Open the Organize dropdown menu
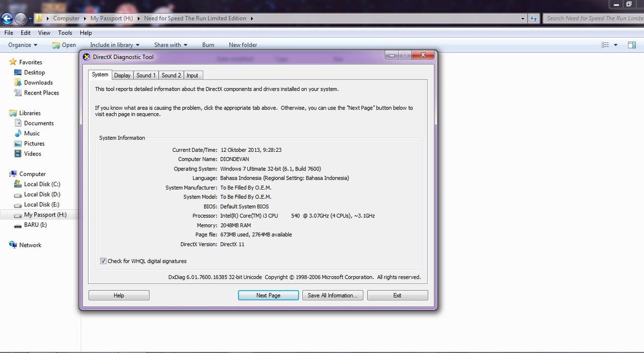Screen dimensions: 644x353 pos(23,45)
